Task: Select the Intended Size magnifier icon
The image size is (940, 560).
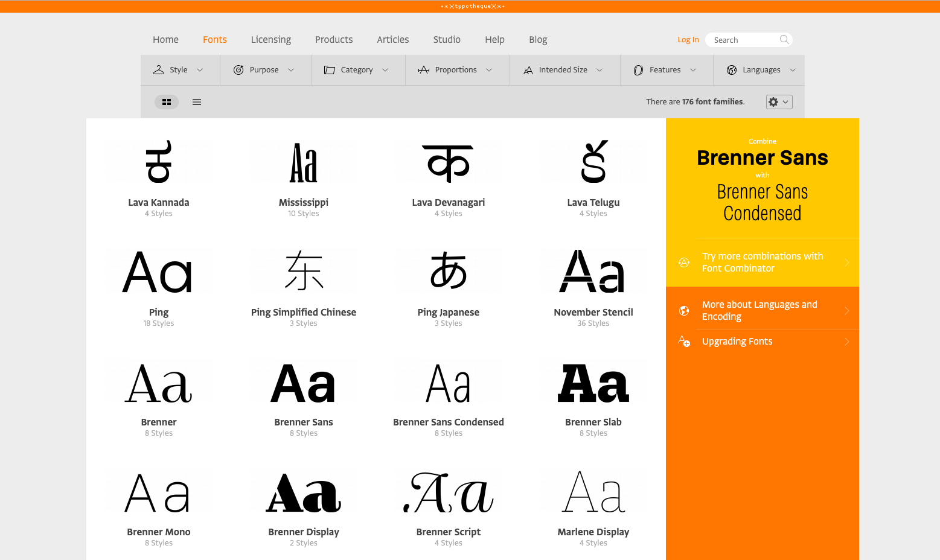Action: 528,69
